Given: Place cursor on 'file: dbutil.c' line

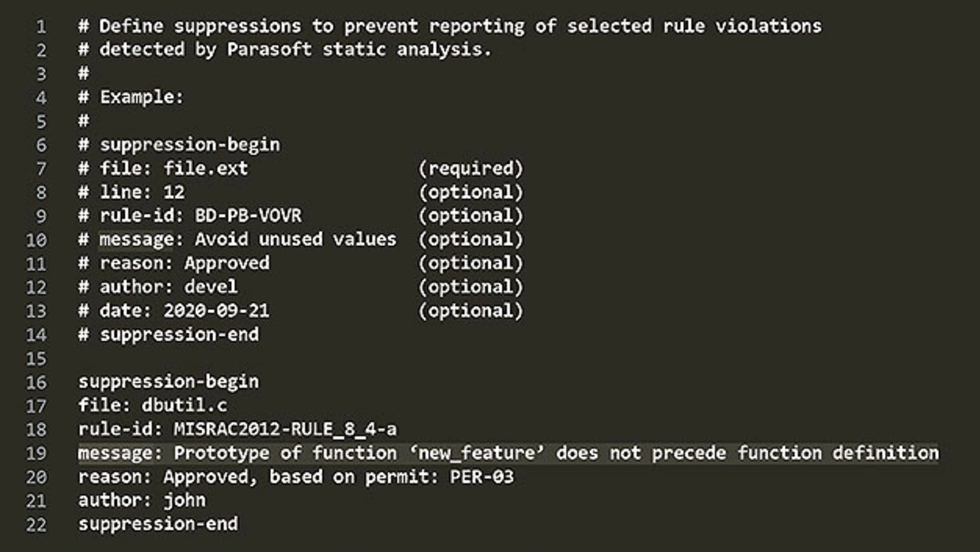Looking at the screenshot, I should pyautogui.click(x=152, y=406).
